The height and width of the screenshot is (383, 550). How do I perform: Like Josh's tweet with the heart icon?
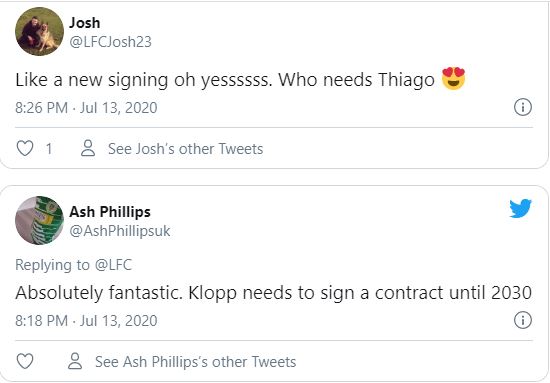[x=25, y=148]
